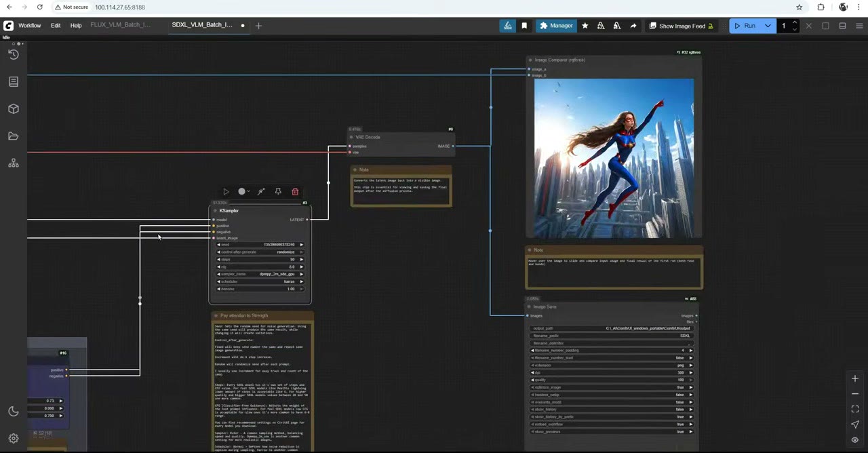Toggle overwrite_mode in Image Save node
This screenshot has height=453, width=868.
613,402
